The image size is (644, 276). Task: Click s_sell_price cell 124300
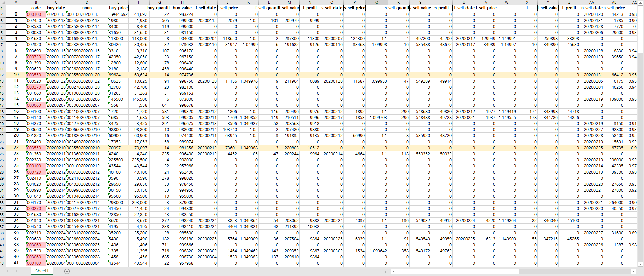click(354, 39)
